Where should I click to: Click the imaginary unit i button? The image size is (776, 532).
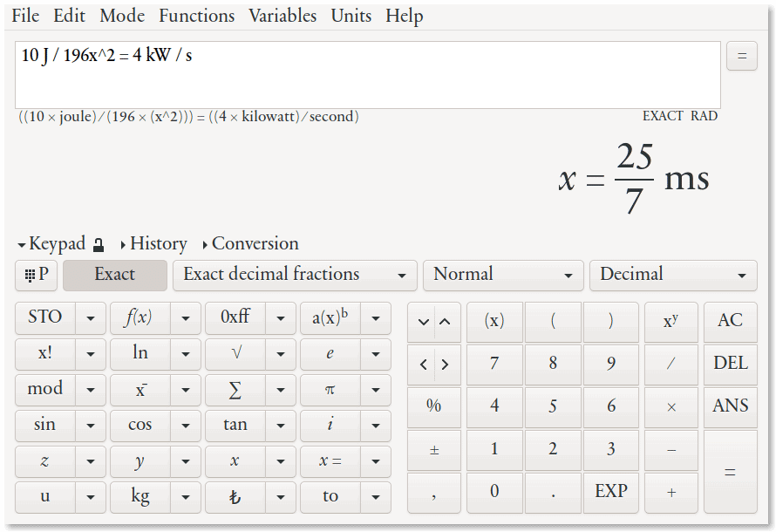tap(330, 425)
